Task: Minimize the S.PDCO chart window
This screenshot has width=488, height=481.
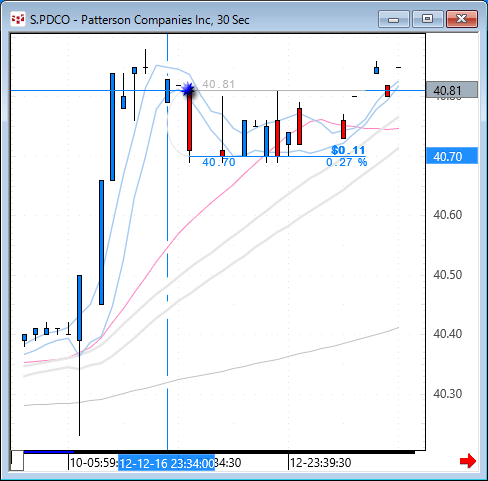Action: 394,19
